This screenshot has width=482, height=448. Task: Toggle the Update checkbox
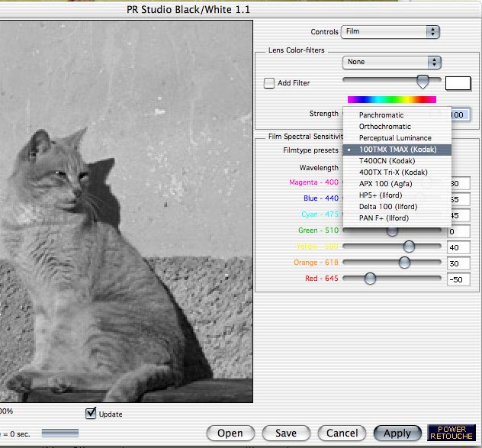pos(92,414)
